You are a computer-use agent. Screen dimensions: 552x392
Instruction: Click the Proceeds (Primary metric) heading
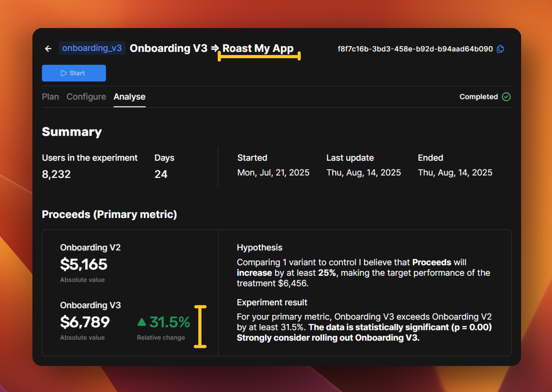tap(109, 214)
